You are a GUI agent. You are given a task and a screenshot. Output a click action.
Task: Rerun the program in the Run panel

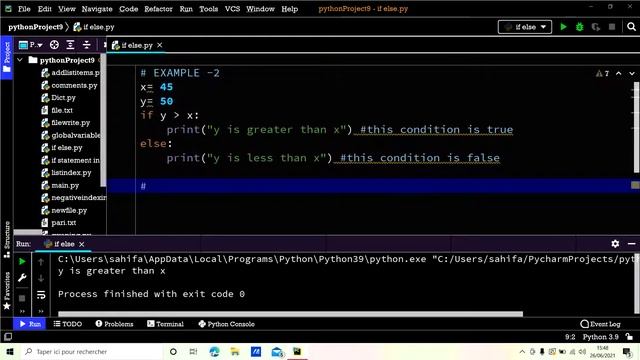[22, 261]
